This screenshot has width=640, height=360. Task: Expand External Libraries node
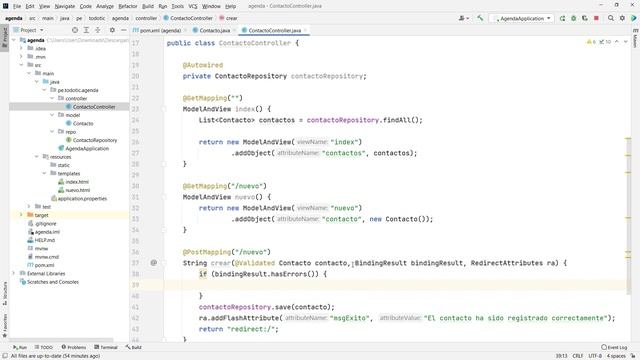click(x=14, y=273)
